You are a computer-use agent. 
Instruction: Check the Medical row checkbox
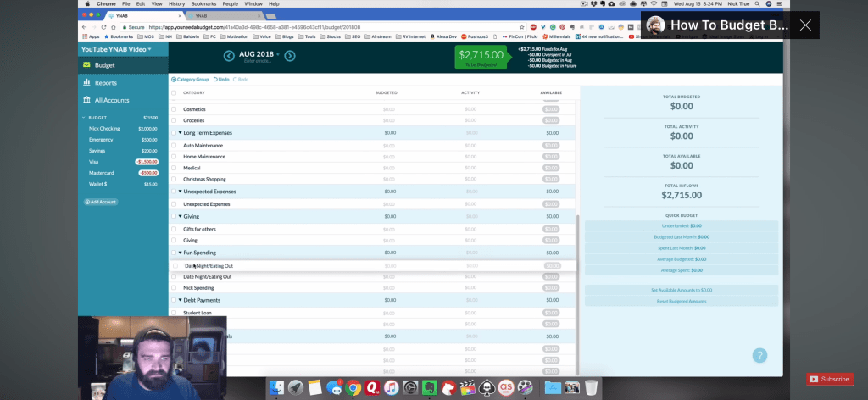tap(174, 168)
